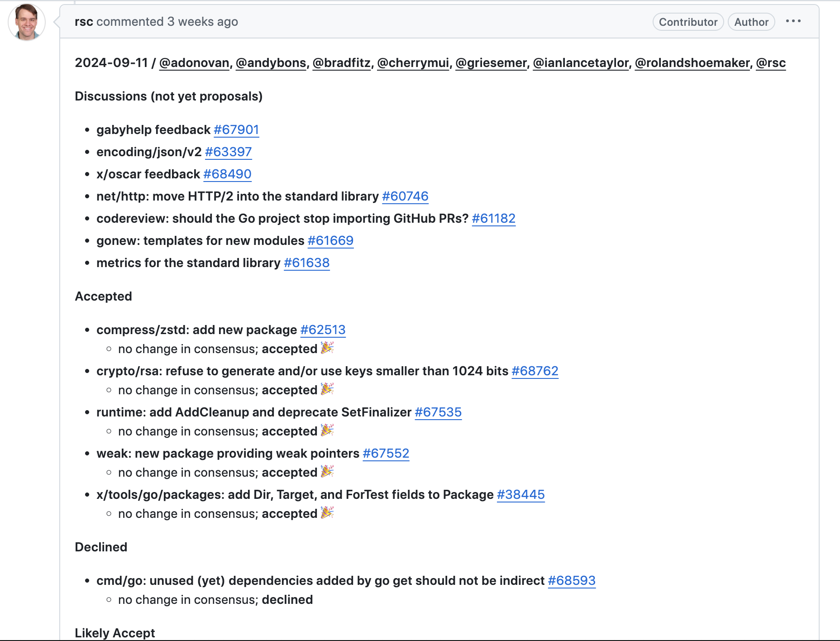This screenshot has height=641, width=840.
Task: Open @ianlancetaylor mention link
Action: tap(581, 63)
